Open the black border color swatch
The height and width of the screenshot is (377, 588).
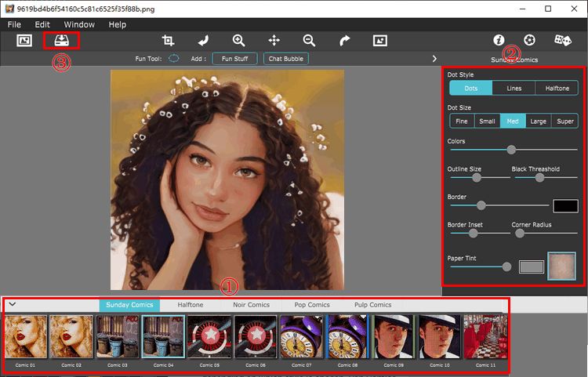pyautogui.click(x=565, y=205)
